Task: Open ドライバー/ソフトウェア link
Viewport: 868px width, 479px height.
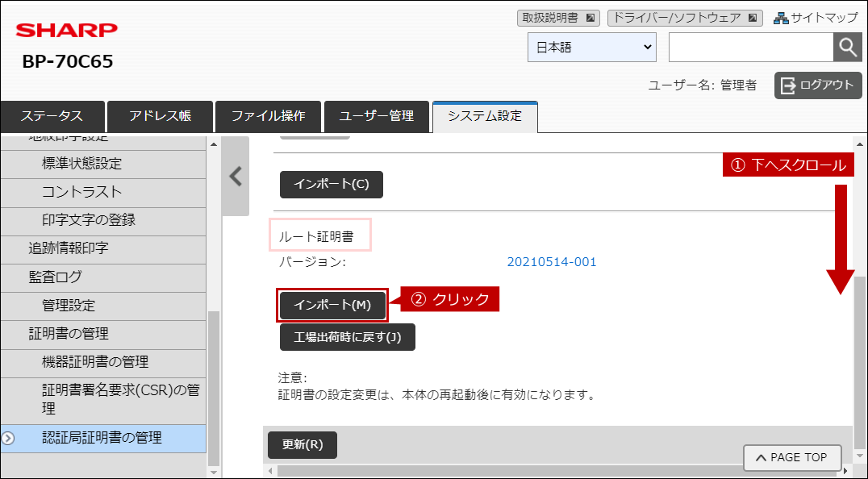Action: click(x=685, y=18)
